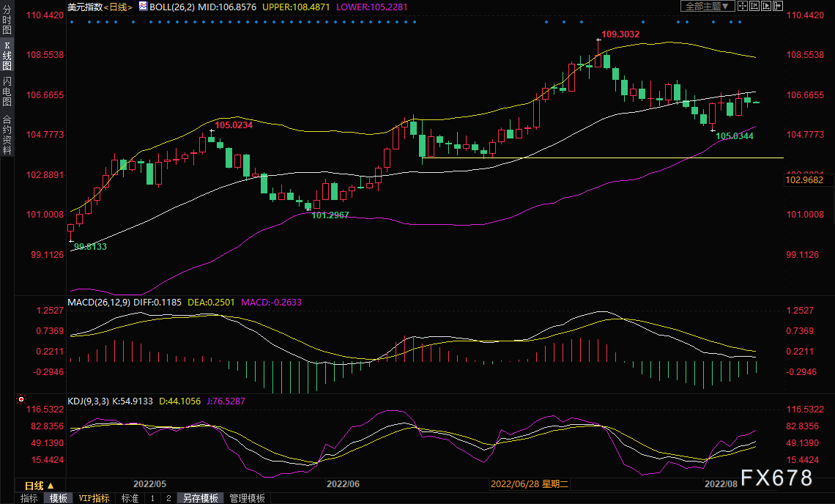
Task: Open the 全部主题 dropdown
Action: [x=708, y=6]
